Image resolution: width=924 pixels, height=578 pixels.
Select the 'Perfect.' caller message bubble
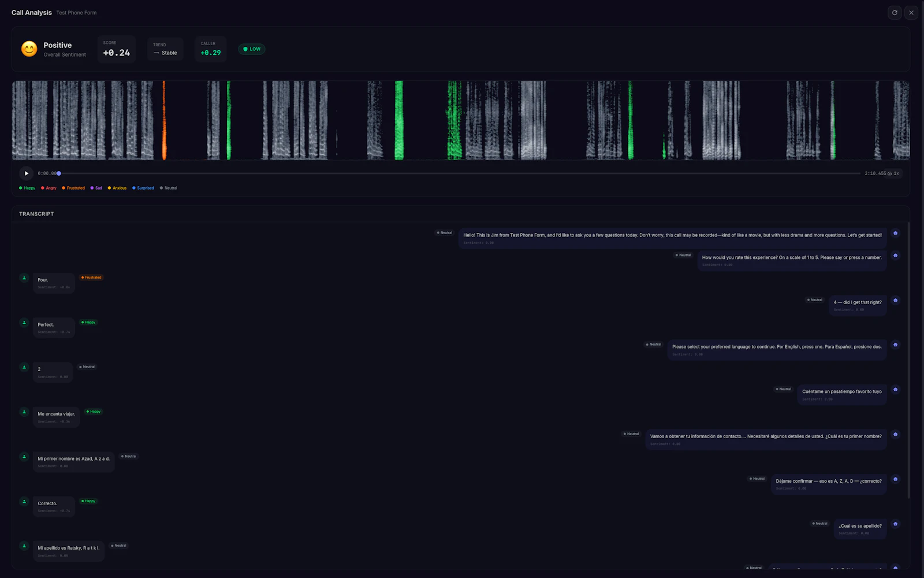[54, 328]
